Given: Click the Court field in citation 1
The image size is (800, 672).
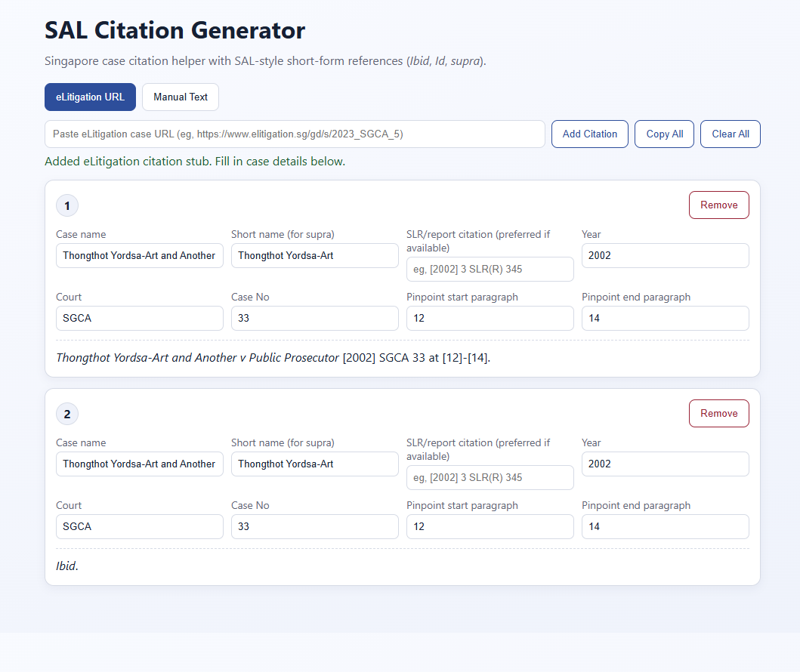Looking at the screenshot, I should click(x=140, y=318).
